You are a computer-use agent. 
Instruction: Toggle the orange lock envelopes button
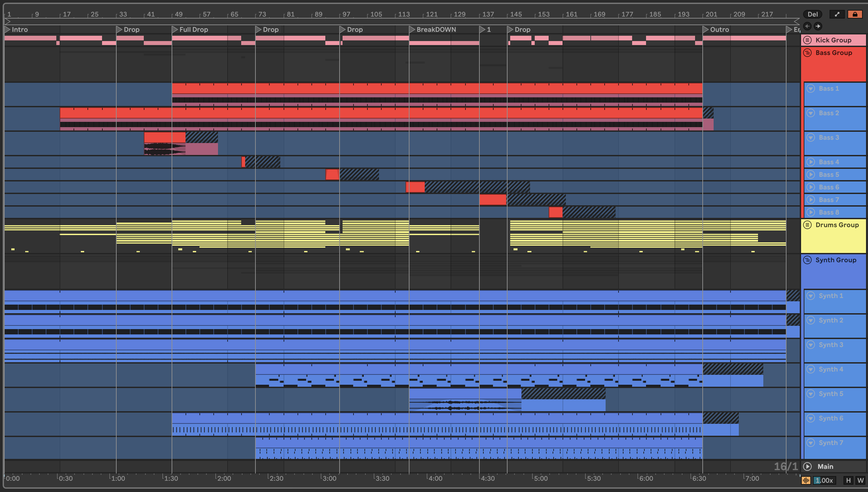click(854, 14)
